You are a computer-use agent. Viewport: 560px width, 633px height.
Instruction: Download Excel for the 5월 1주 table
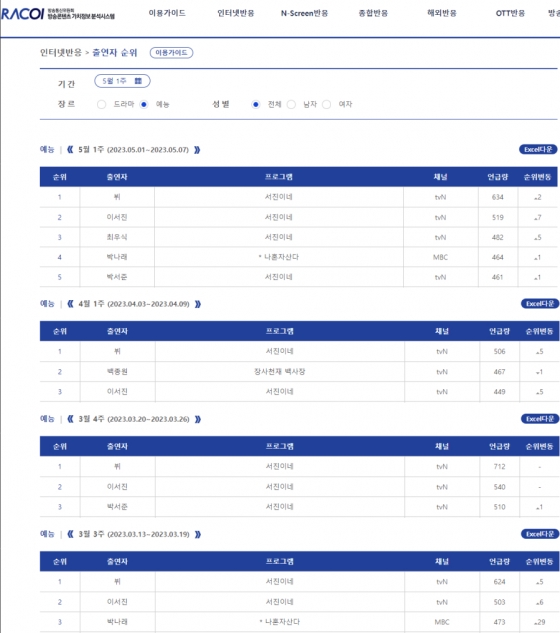[x=538, y=149]
